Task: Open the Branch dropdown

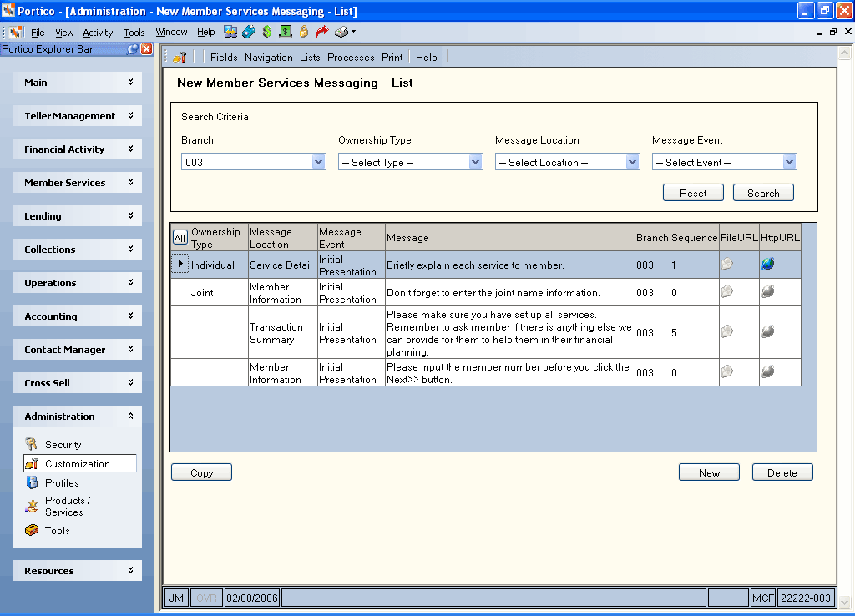Action: tap(318, 162)
